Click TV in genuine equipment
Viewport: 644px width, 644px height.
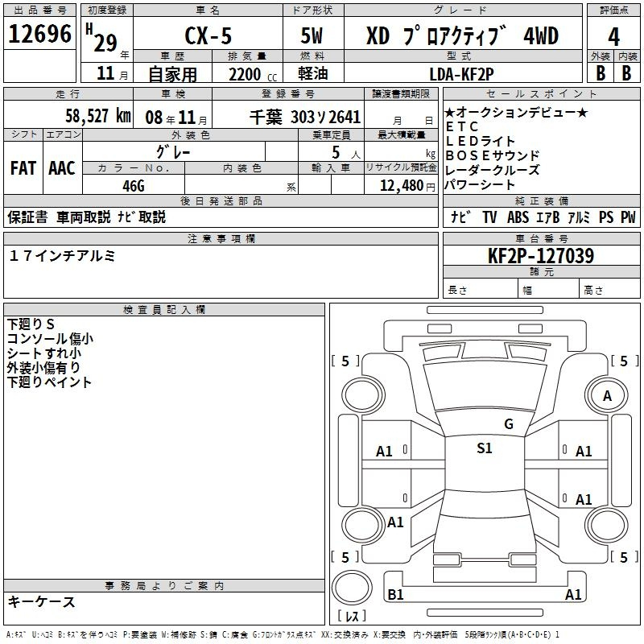point(489,217)
